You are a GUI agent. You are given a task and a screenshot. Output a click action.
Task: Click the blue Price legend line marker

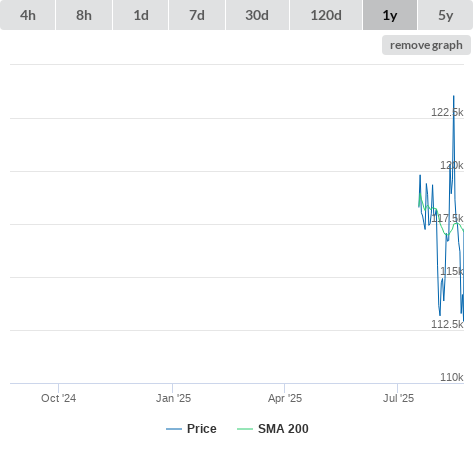(174, 429)
